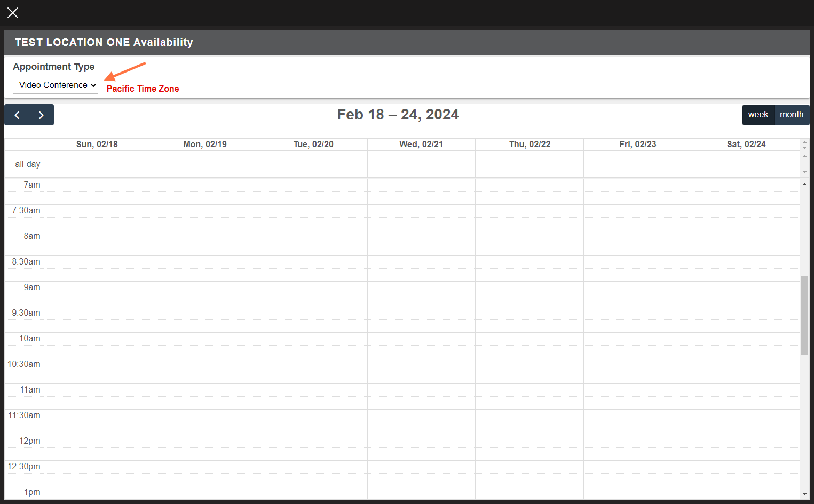Open the Appointment Type dropdown

[x=56, y=85]
